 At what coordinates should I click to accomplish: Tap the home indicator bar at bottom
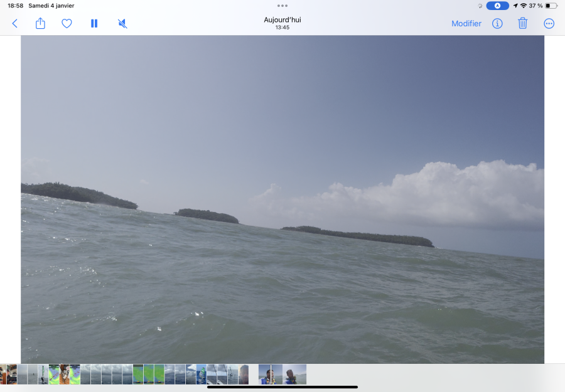[282, 387]
